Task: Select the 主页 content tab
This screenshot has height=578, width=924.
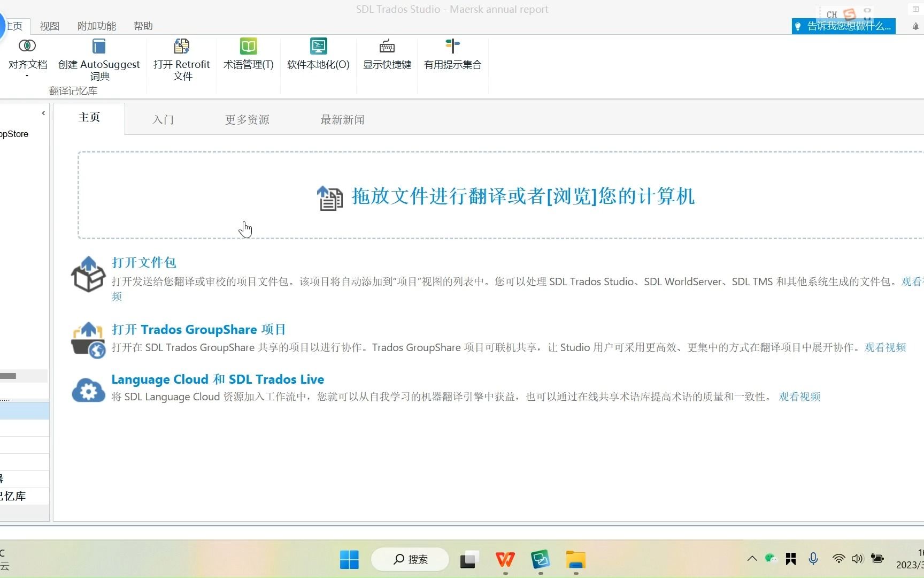Action: pyautogui.click(x=89, y=117)
